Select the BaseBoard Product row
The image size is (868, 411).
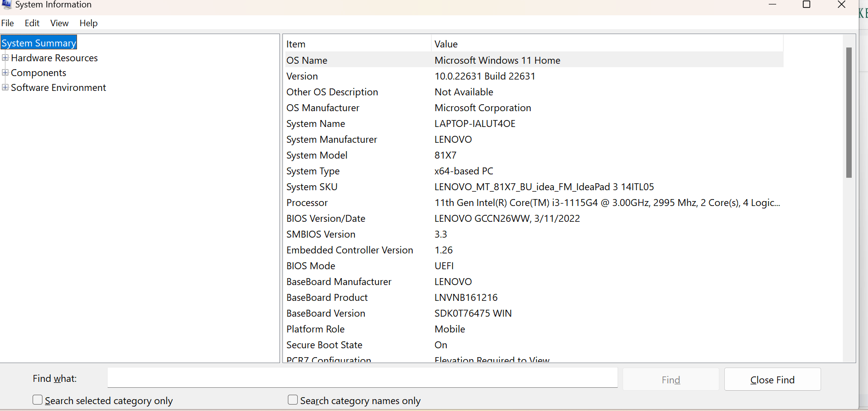[x=534, y=297]
